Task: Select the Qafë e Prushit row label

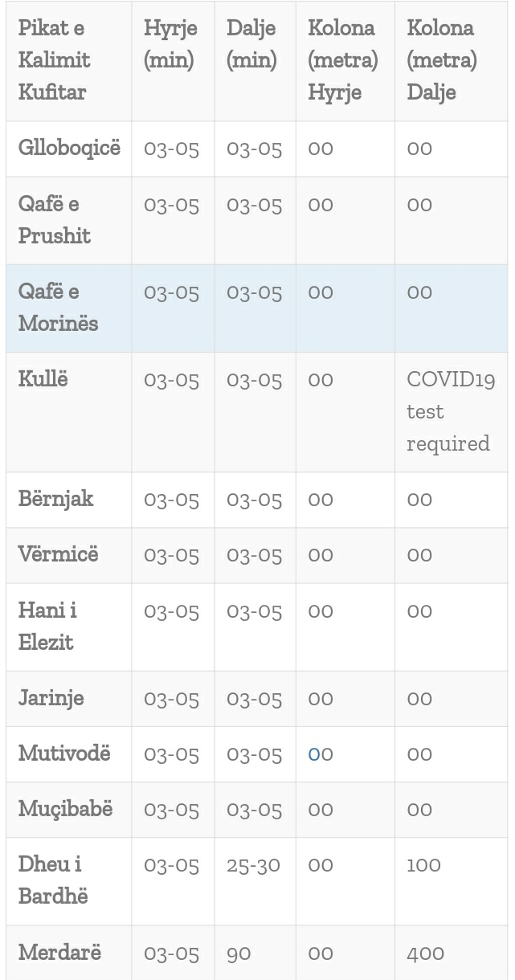Action: pyautogui.click(x=55, y=220)
